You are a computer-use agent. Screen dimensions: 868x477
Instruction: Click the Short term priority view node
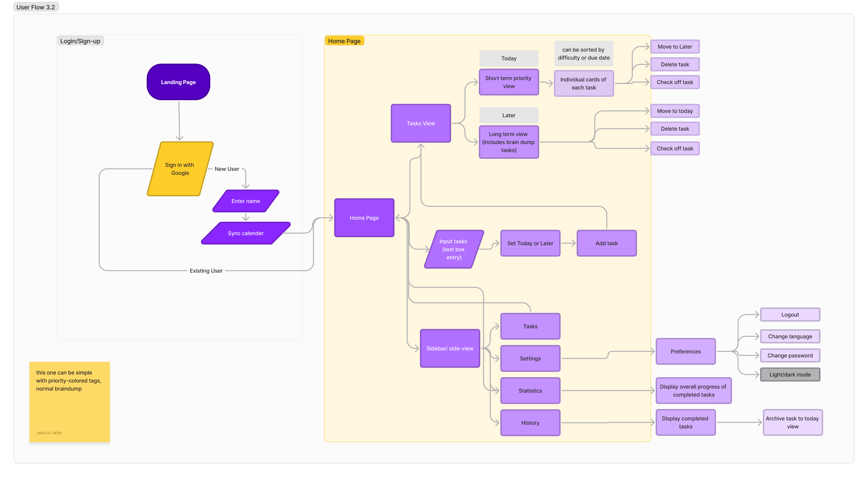(509, 82)
